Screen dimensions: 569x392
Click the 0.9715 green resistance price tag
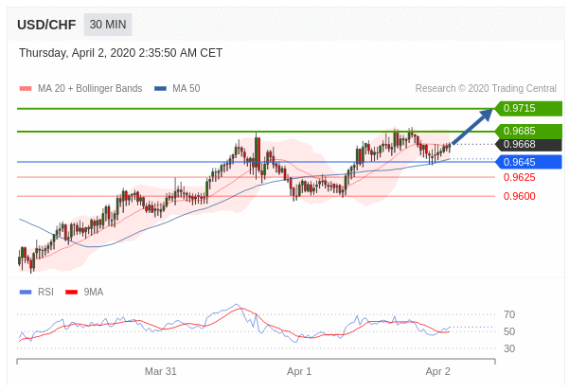point(528,108)
